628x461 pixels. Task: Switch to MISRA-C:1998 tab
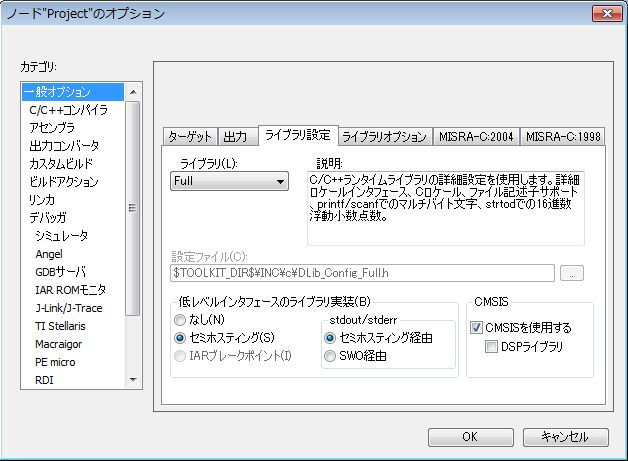point(563,137)
